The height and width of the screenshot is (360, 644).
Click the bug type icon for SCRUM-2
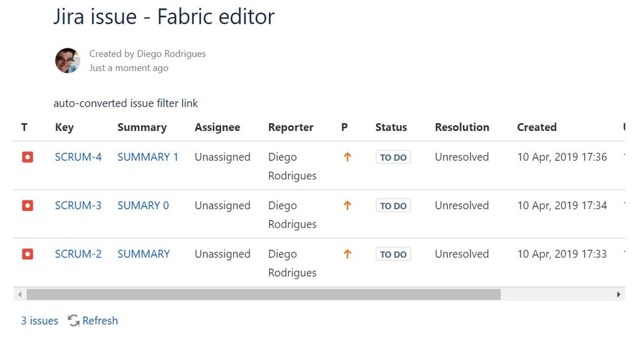(x=28, y=254)
